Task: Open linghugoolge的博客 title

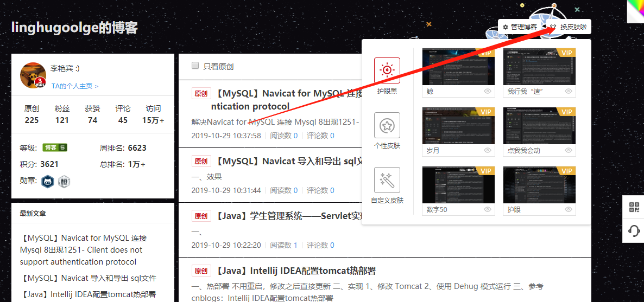Action: tap(75, 28)
